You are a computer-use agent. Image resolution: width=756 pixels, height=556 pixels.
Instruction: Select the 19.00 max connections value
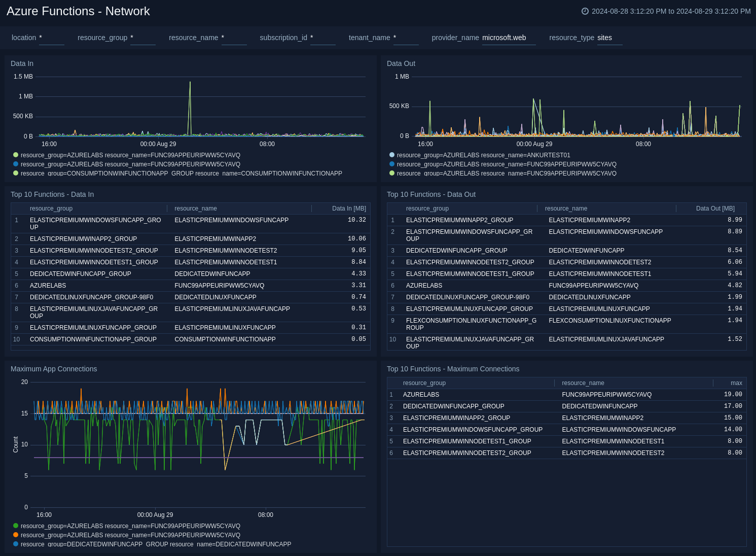733,395
